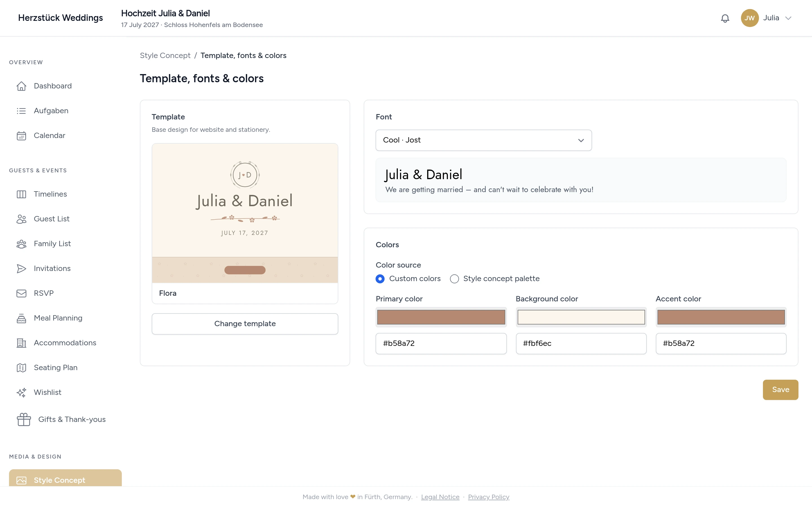Save the template settings
The height and width of the screenshot is (507, 812).
point(780,390)
